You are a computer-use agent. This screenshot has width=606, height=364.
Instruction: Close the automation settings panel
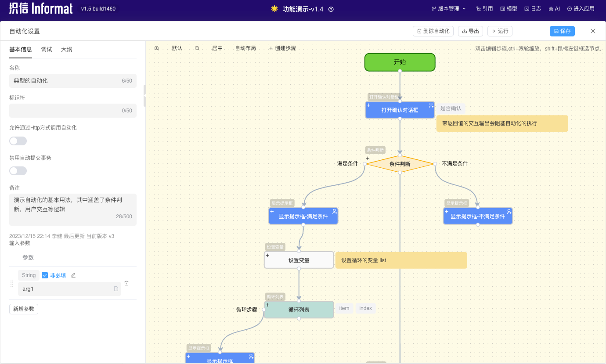coord(593,31)
